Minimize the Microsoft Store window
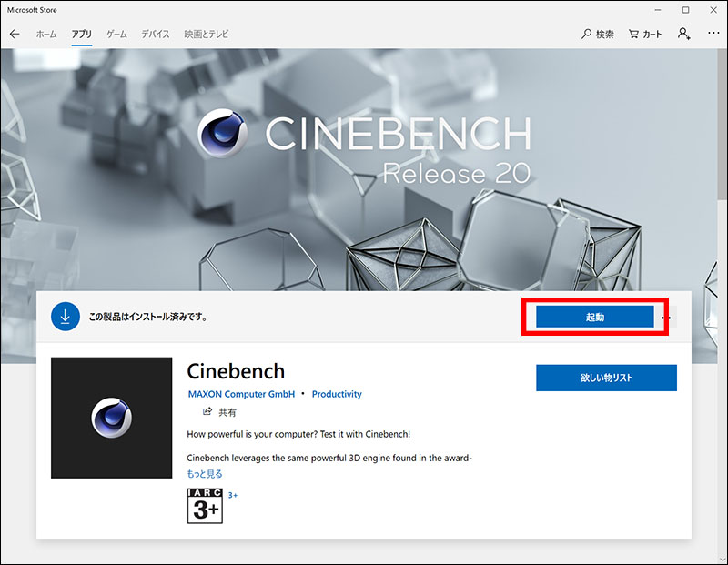Image resolution: width=728 pixels, height=565 pixels. coord(658,10)
